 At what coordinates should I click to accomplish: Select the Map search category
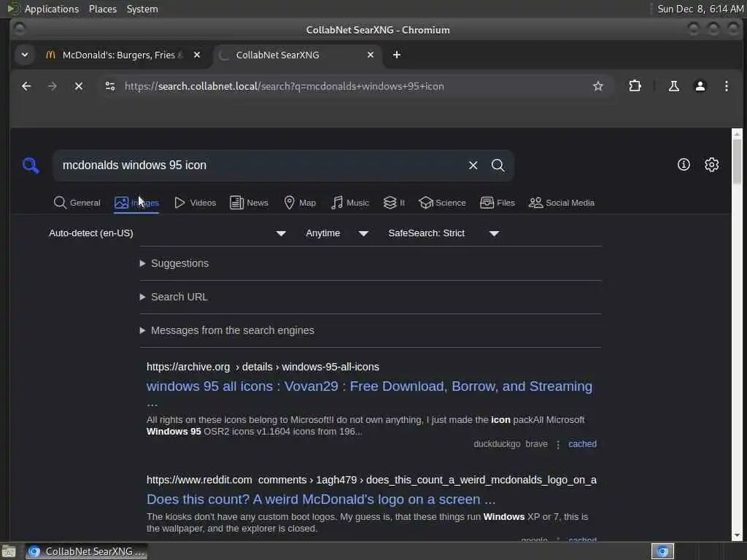tap(300, 203)
